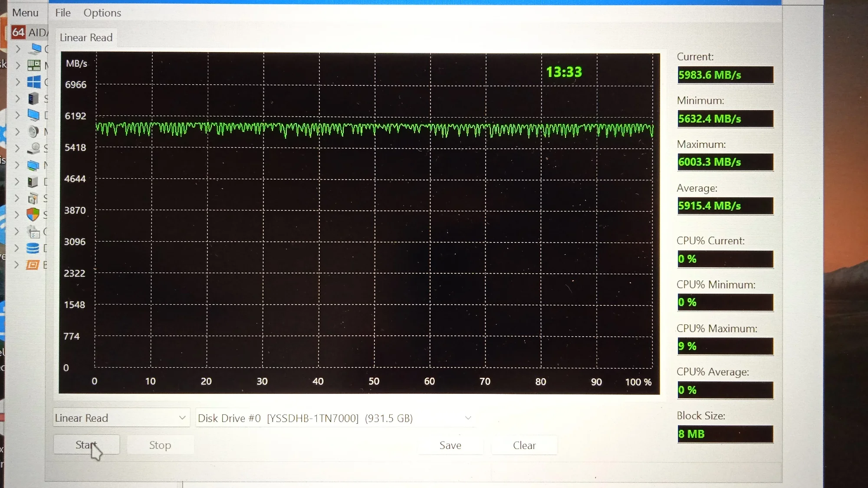868x488 pixels.
Task: Open the Disk Drive #0 selection dropdown
Action: coord(334,418)
